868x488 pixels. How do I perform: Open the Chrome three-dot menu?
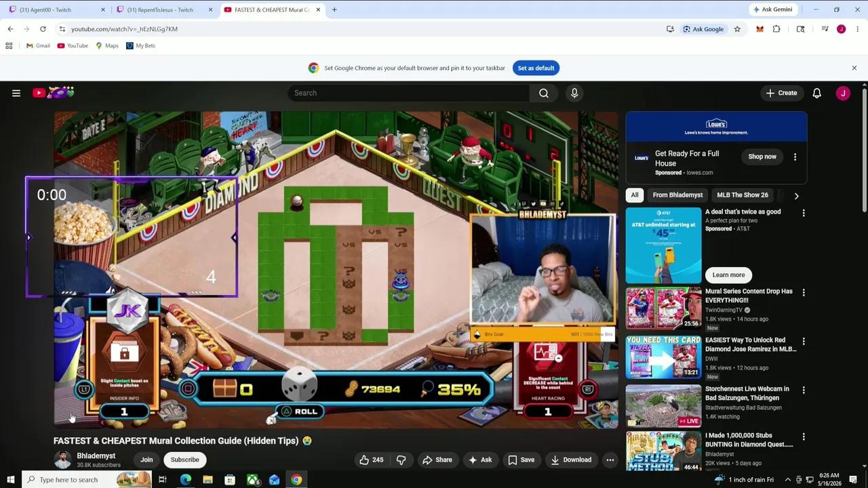click(858, 29)
